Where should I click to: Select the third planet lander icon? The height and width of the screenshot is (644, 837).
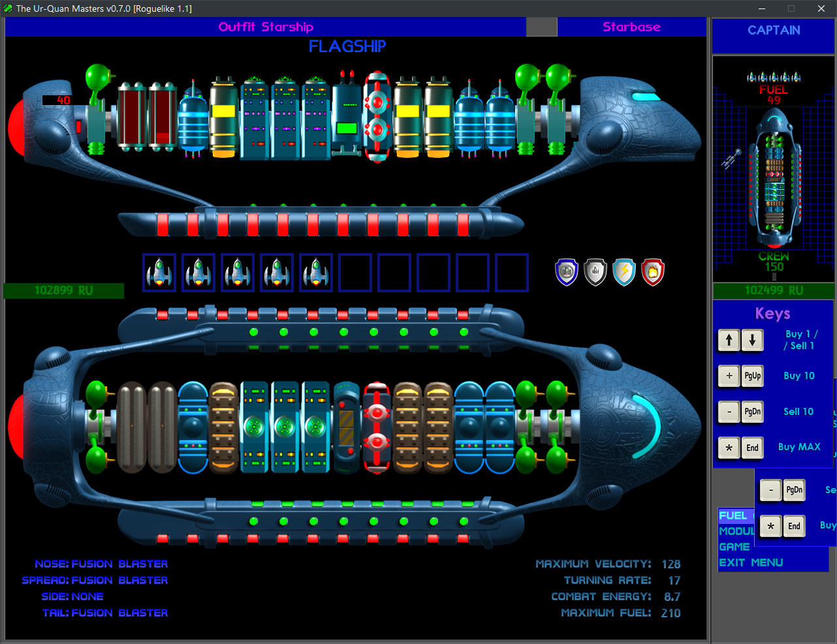[238, 272]
